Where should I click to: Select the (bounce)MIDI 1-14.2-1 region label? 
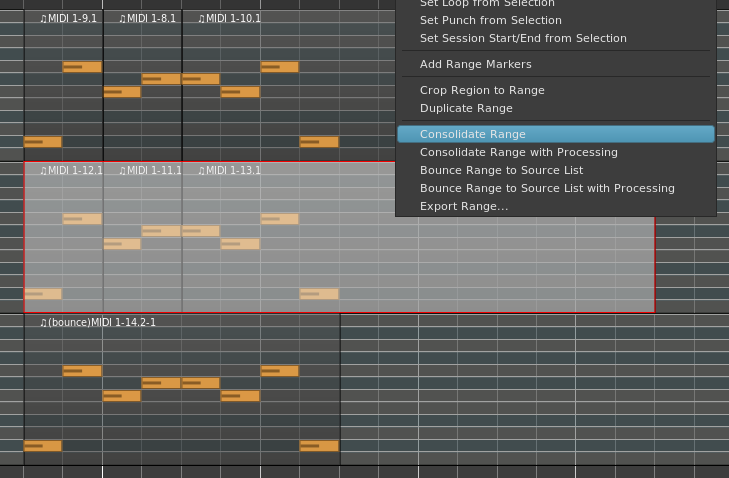pos(98,323)
